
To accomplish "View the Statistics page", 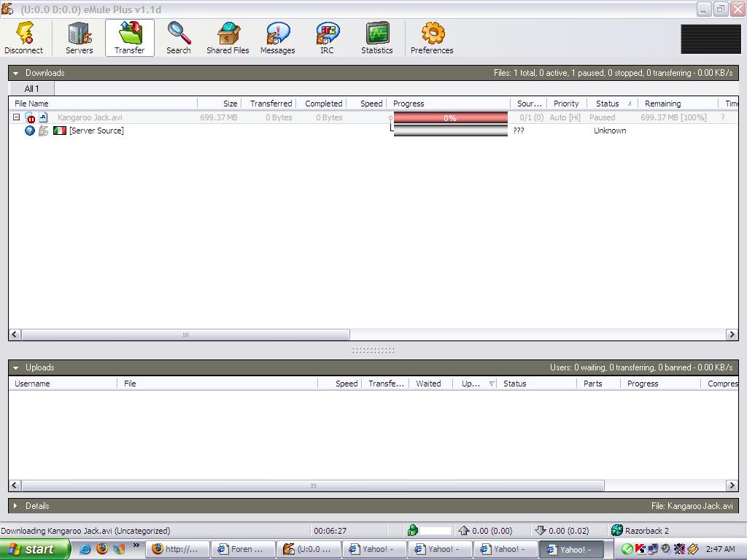I will (x=377, y=38).
